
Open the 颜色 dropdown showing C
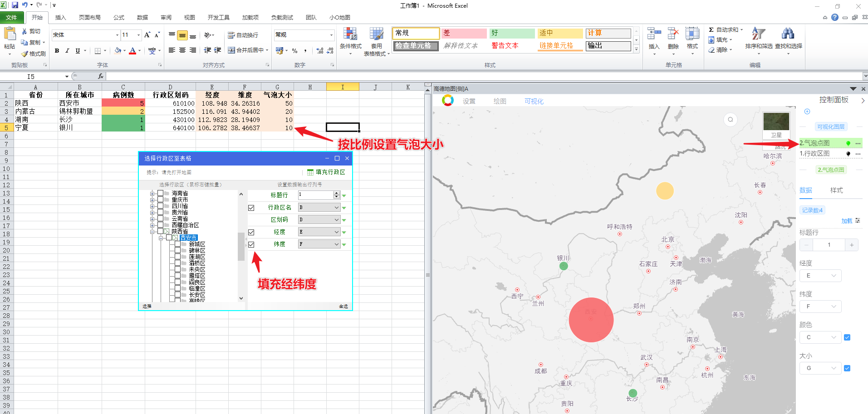820,337
